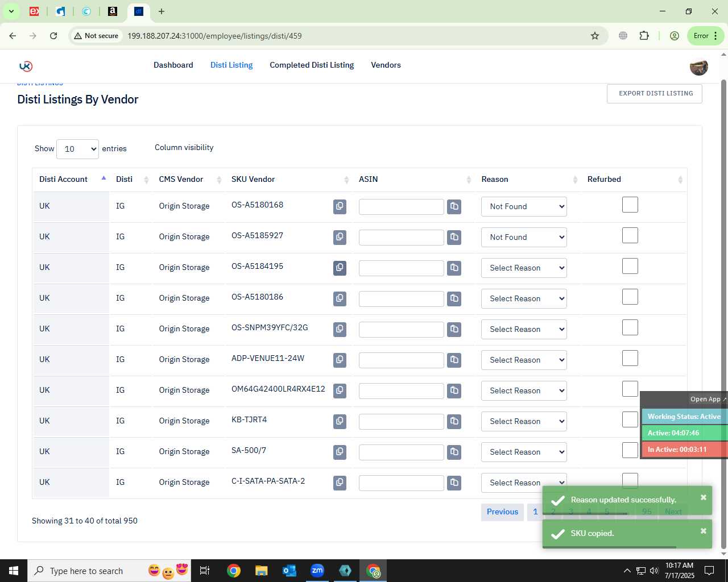
Task: Sort table by Disti Account column
Action: pyautogui.click(x=71, y=179)
